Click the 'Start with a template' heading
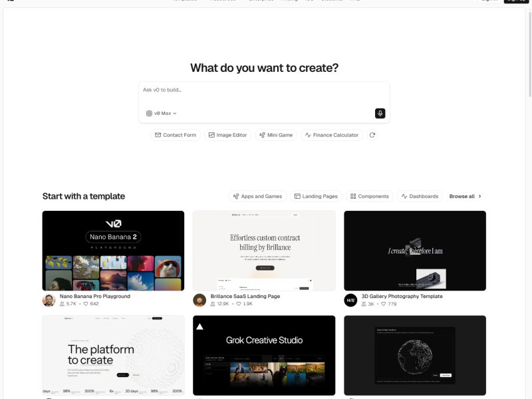 pyautogui.click(x=84, y=196)
